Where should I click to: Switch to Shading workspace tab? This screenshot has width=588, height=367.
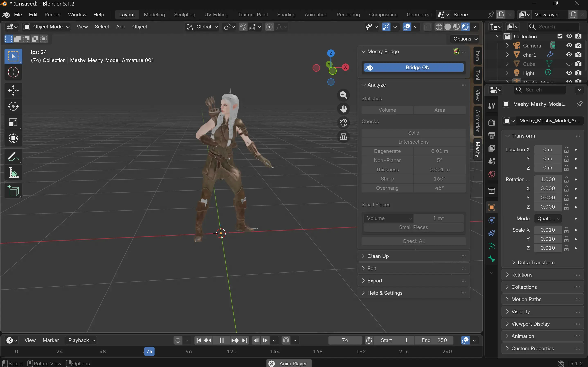(x=286, y=15)
